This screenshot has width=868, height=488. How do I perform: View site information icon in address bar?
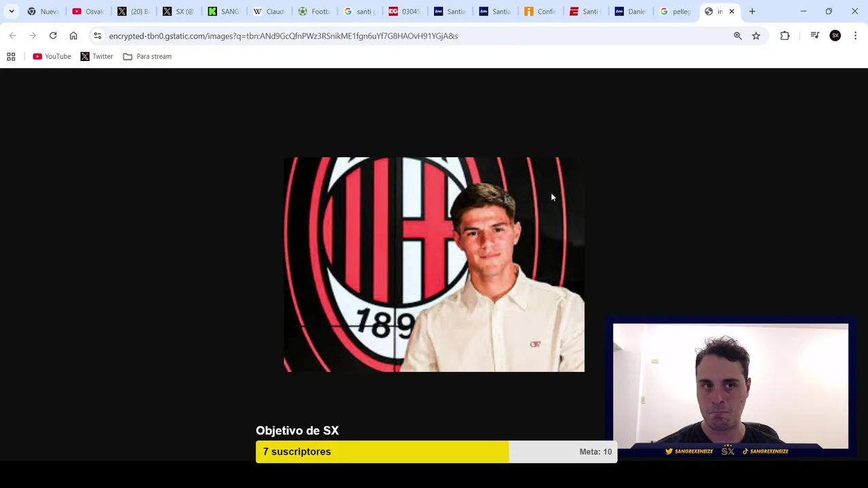[98, 36]
